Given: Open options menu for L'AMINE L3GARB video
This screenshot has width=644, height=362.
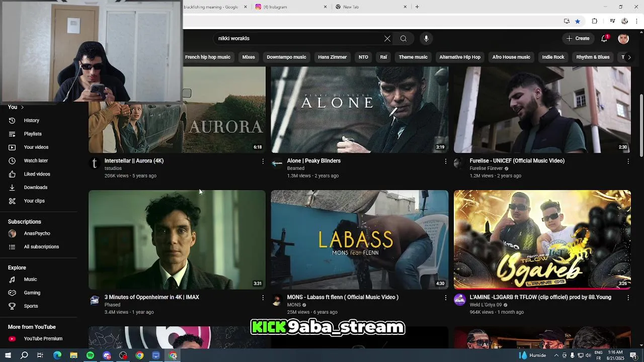Looking at the screenshot, I should [x=628, y=298].
